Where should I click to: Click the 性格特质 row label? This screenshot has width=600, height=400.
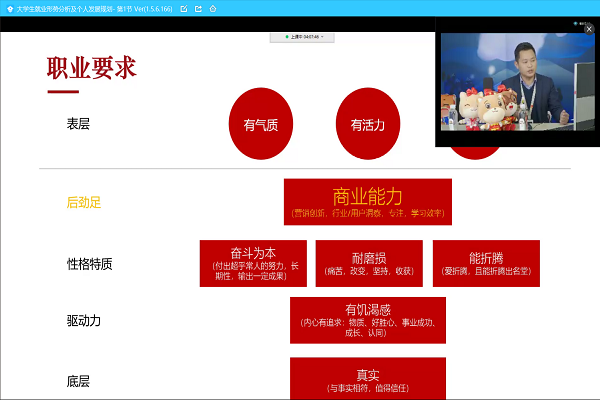point(89,264)
